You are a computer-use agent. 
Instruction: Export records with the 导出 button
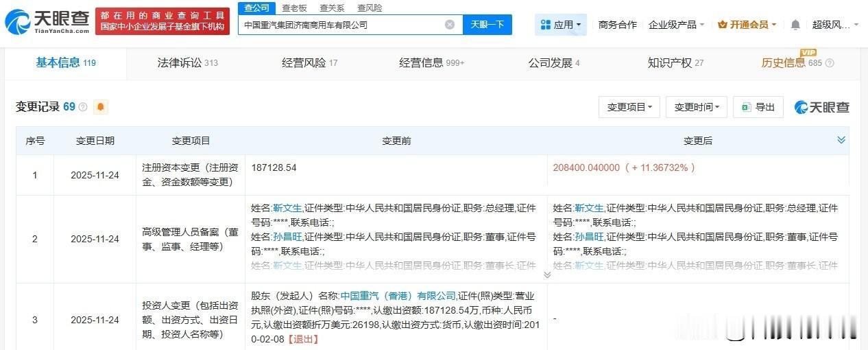click(758, 107)
